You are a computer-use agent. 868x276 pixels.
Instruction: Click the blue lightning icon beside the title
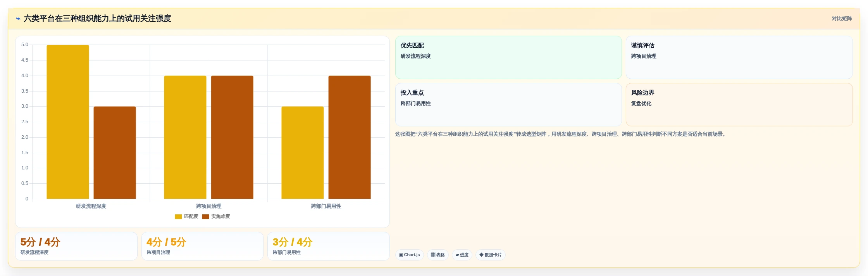[18, 19]
